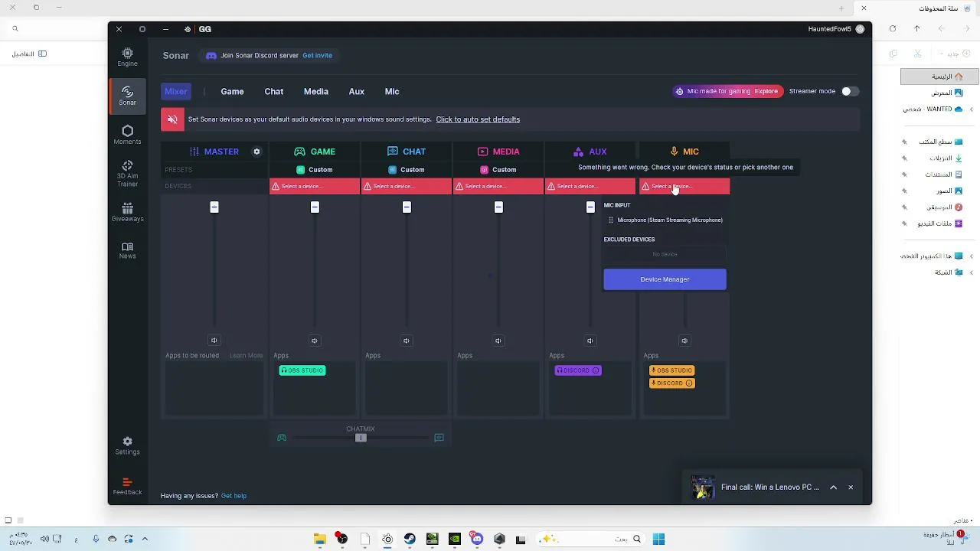980x551 pixels.
Task: Open the Game preset Custom dropdown
Action: click(x=315, y=170)
